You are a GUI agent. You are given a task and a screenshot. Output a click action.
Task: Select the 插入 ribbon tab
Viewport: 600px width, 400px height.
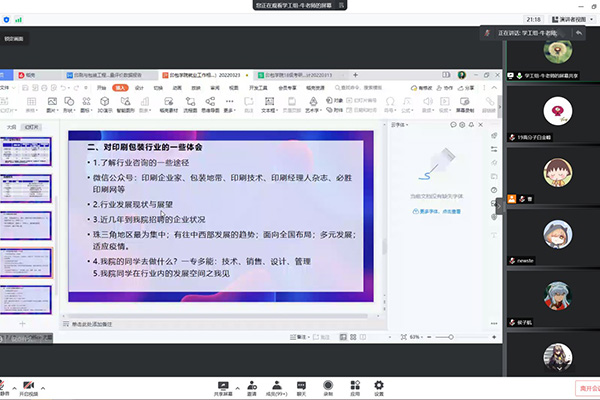(x=119, y=87)
